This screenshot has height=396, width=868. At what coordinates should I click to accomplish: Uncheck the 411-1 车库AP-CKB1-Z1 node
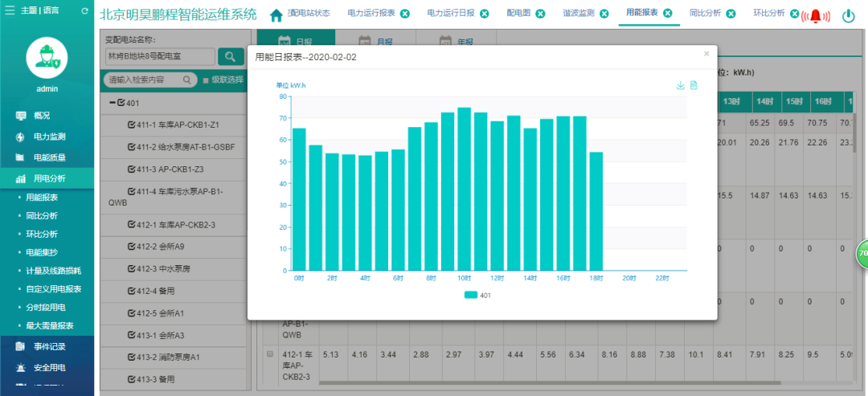(131, 125)
